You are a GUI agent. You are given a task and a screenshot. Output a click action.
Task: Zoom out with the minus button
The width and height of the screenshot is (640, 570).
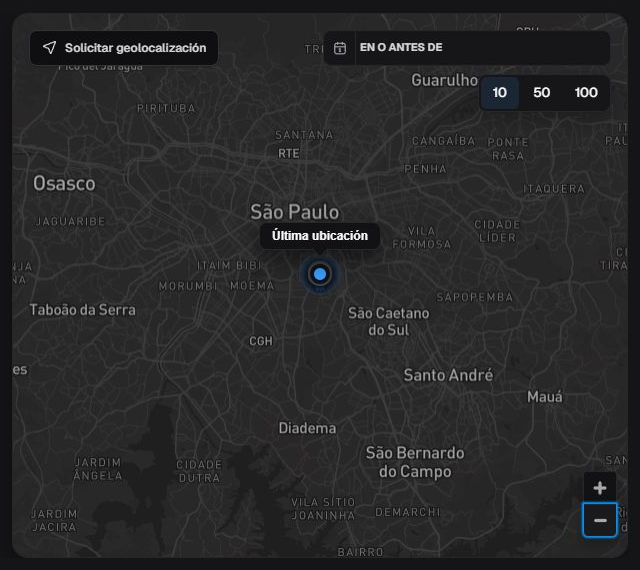(x=600, y=520)
